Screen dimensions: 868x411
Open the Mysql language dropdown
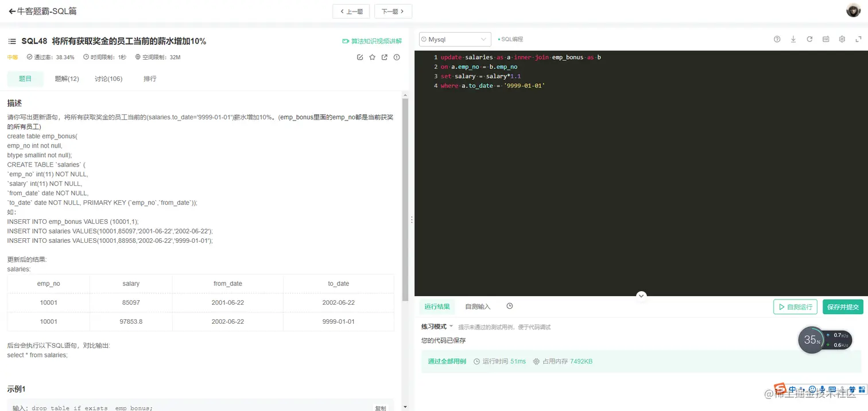point(455,39)
